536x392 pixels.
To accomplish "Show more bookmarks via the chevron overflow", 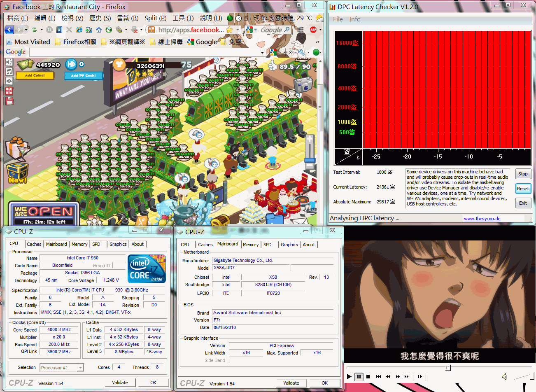I will (317, 42).
